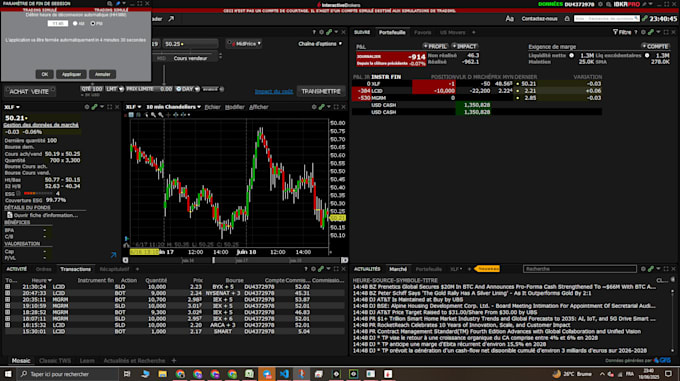The width and height of the screenshot is (680, 381).
Task: Expand 20:47:33 LCID transaction row
Action: tap(7, 293)
